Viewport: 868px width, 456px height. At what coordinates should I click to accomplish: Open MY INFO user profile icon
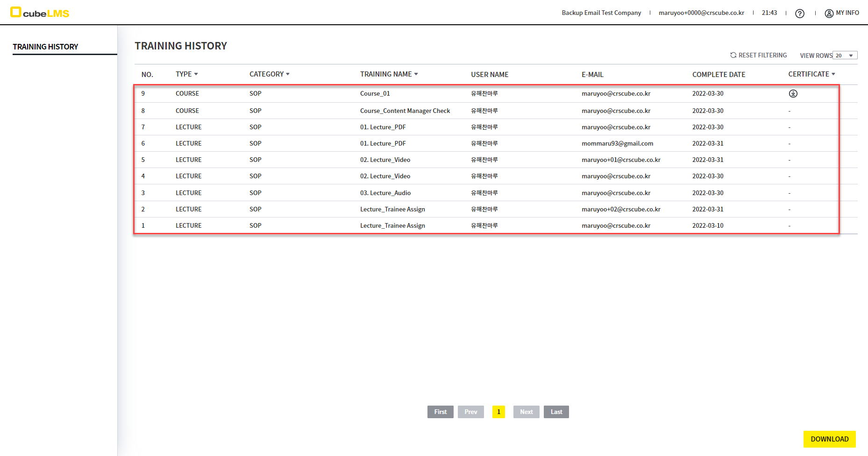point(829,14)
